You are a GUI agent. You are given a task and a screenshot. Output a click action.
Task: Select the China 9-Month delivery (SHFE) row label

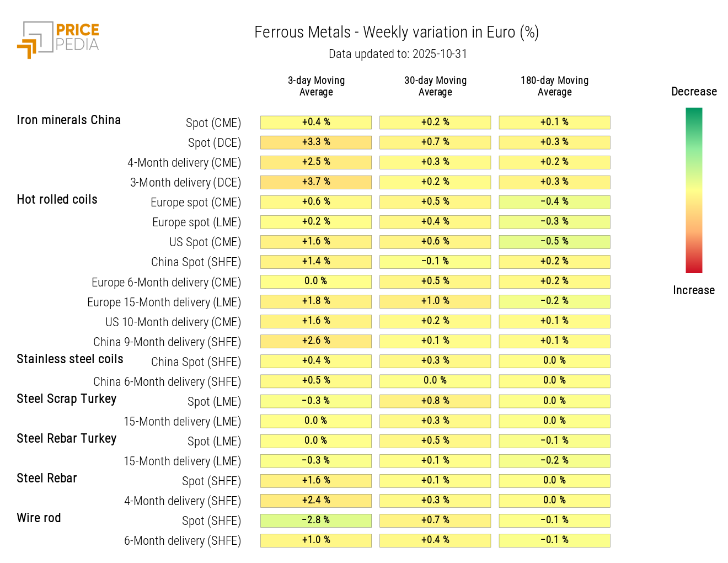[167, 342]
